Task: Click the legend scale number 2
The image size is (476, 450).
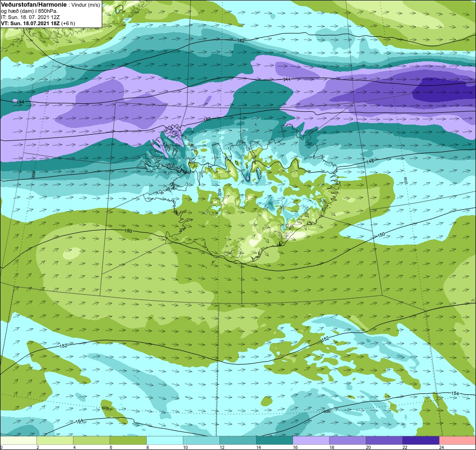Action: (38, 447)
